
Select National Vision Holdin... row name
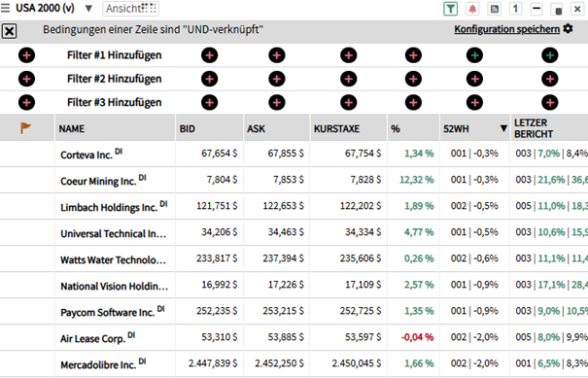point(115,286)
